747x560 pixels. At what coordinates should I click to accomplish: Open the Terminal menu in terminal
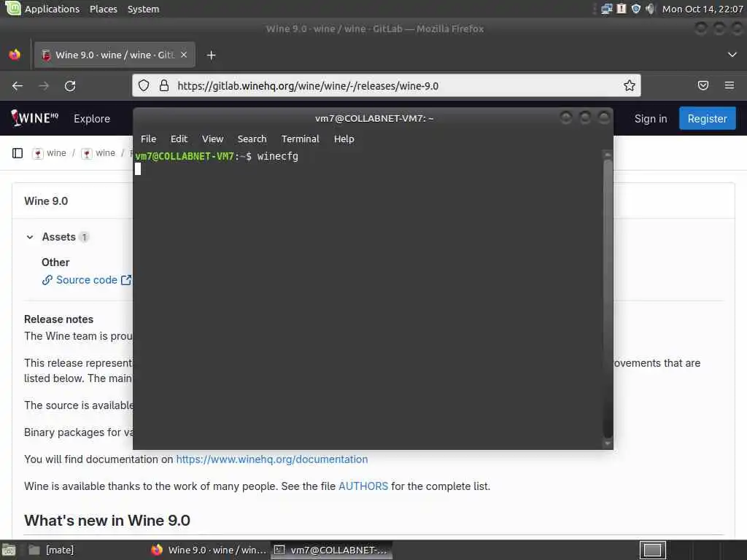[300, 139]
